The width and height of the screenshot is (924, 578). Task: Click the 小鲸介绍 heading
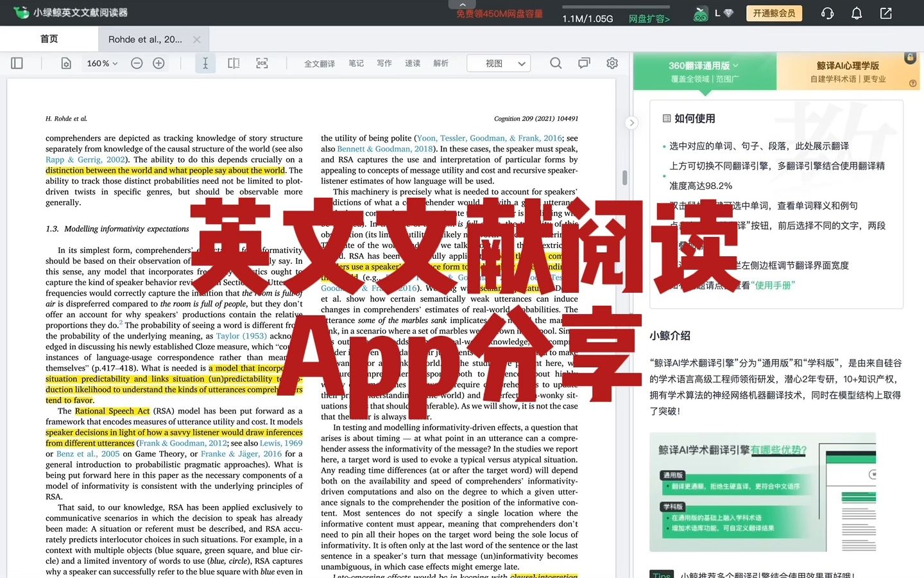[x=670, y=335]
